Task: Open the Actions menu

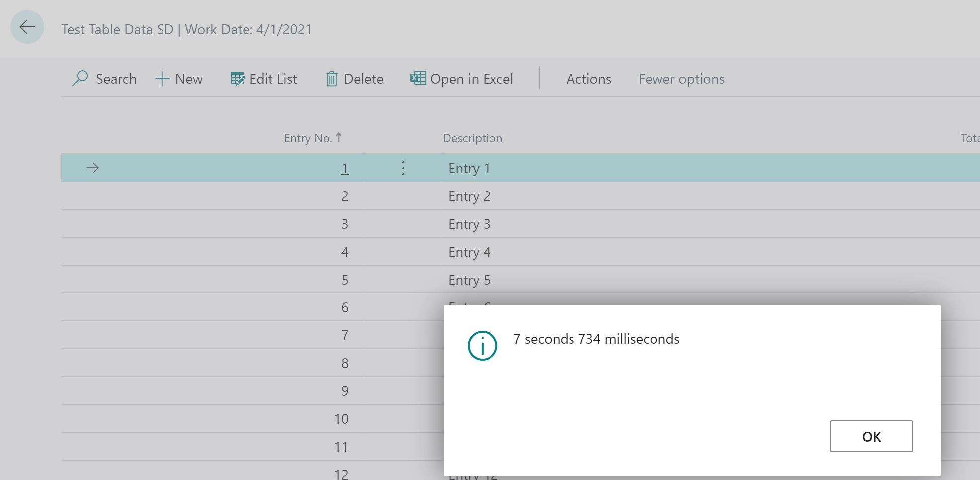Action: tap(588, 79)
